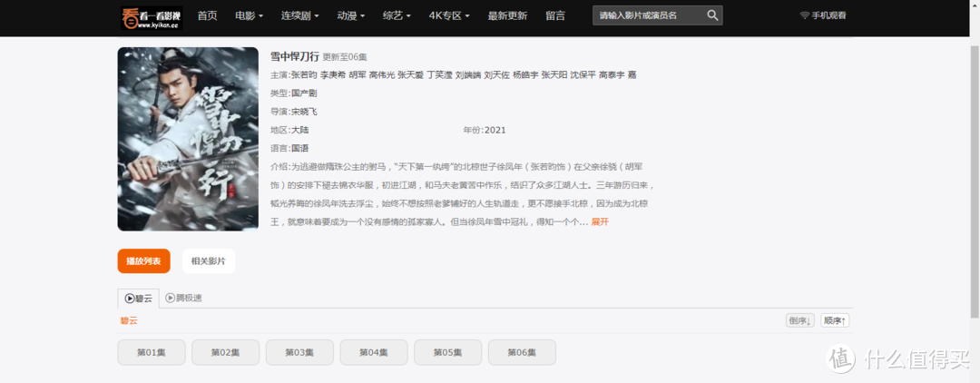Play episode 第04集
Image resolution: width=980 pixels, height=383 pixels.
(x=374, y=352)
